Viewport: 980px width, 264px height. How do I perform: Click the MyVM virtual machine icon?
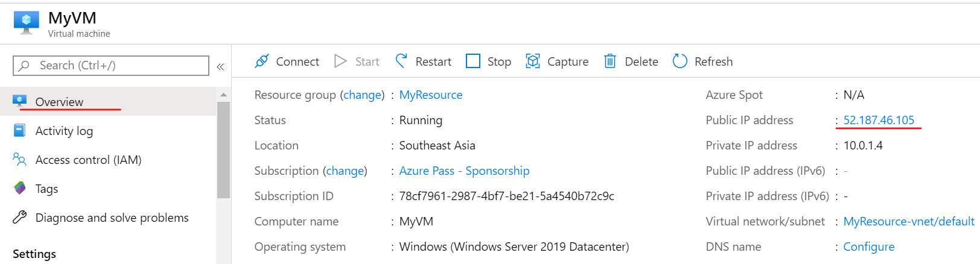27,23
